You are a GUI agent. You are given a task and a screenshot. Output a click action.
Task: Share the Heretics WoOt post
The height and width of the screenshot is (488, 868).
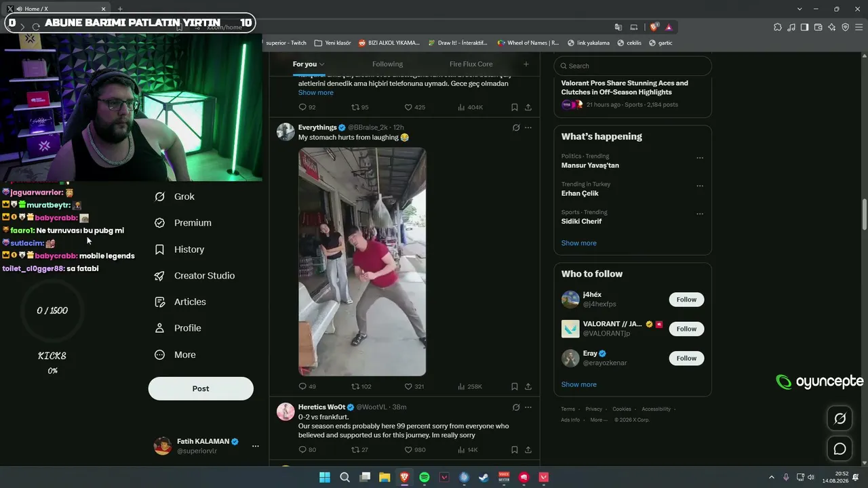coord(528,449)
